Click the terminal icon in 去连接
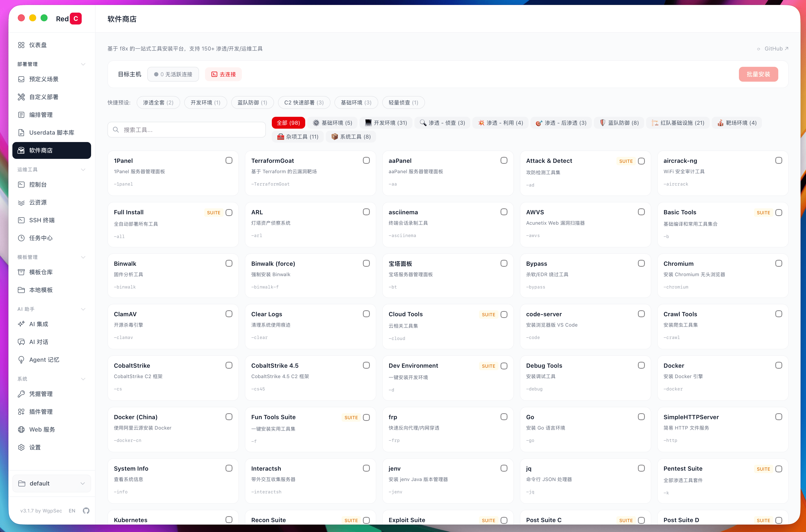 point(214,74)
